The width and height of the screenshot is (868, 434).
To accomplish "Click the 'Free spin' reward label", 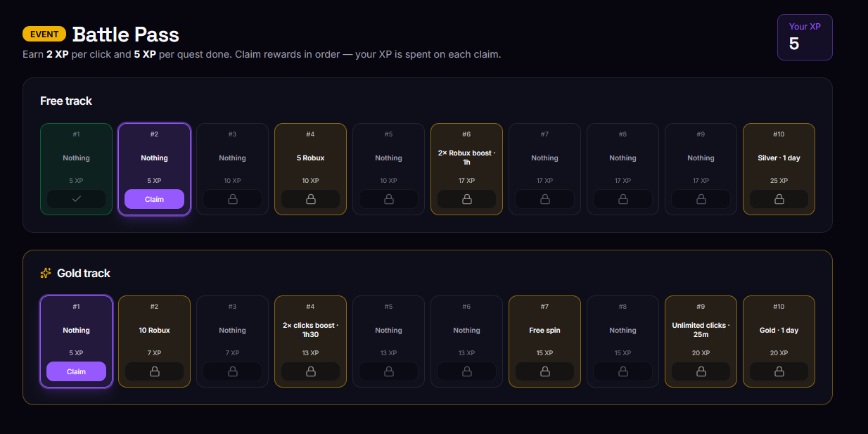I will (544, 331).
